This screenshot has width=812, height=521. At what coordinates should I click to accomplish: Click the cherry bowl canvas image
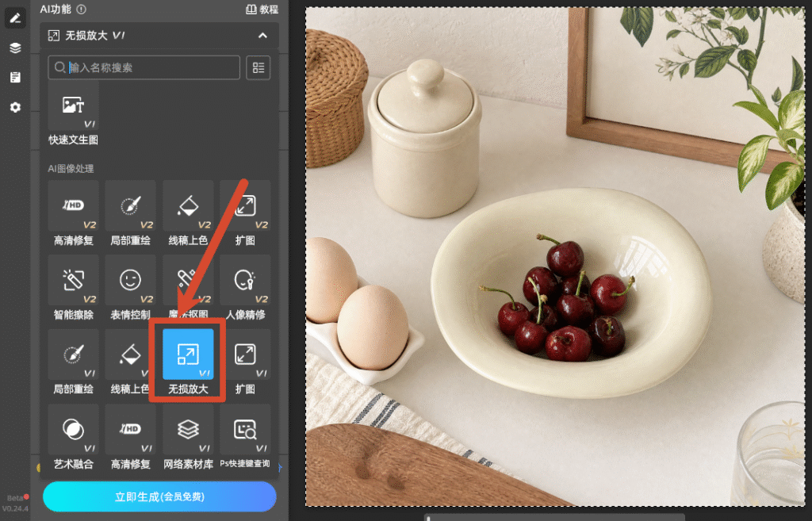[x=555, y=256]
